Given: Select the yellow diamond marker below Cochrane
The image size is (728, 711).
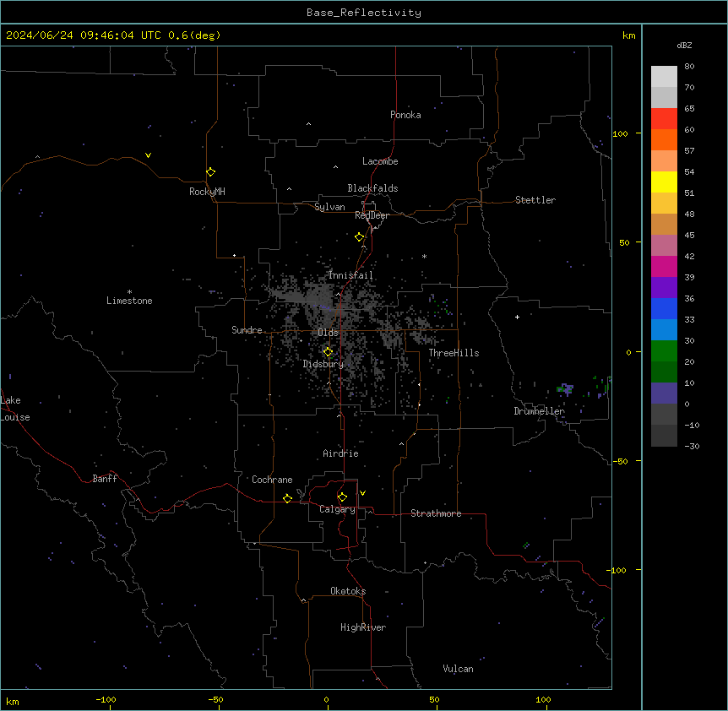Looking at the screenshot, I should point(287,498).
